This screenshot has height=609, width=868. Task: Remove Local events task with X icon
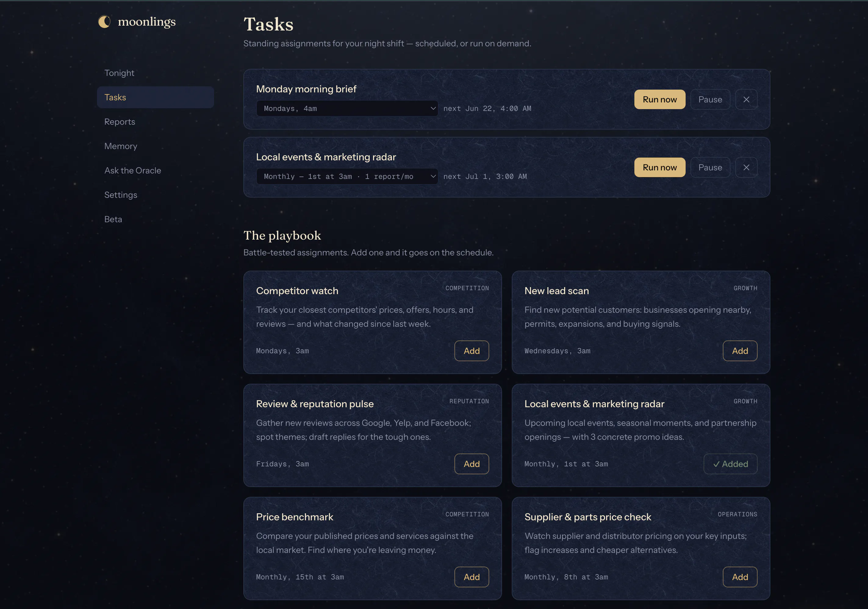point(746,167)
